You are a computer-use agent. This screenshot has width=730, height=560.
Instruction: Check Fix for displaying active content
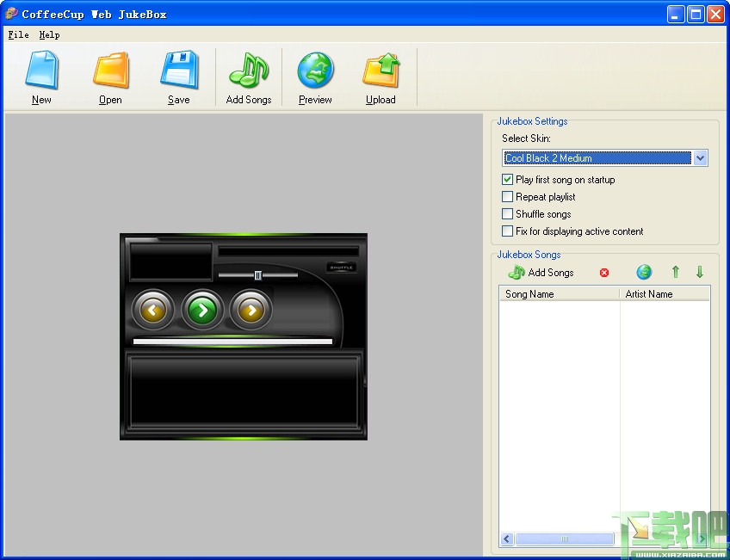(507, 231)
